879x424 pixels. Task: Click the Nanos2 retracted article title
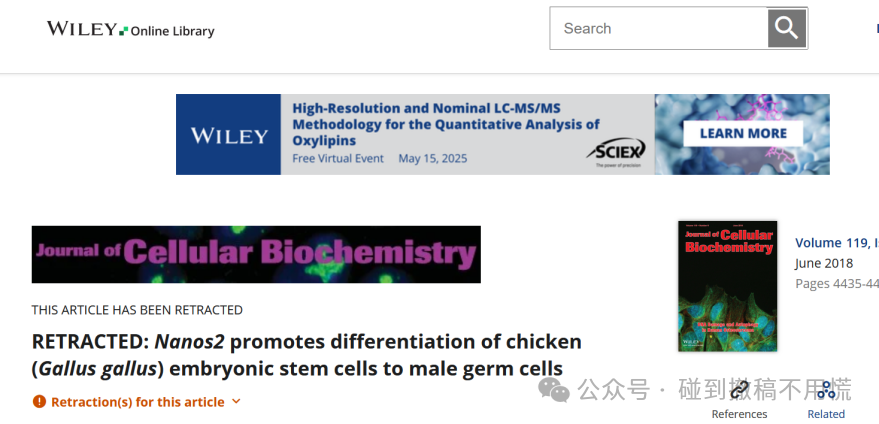307,355
